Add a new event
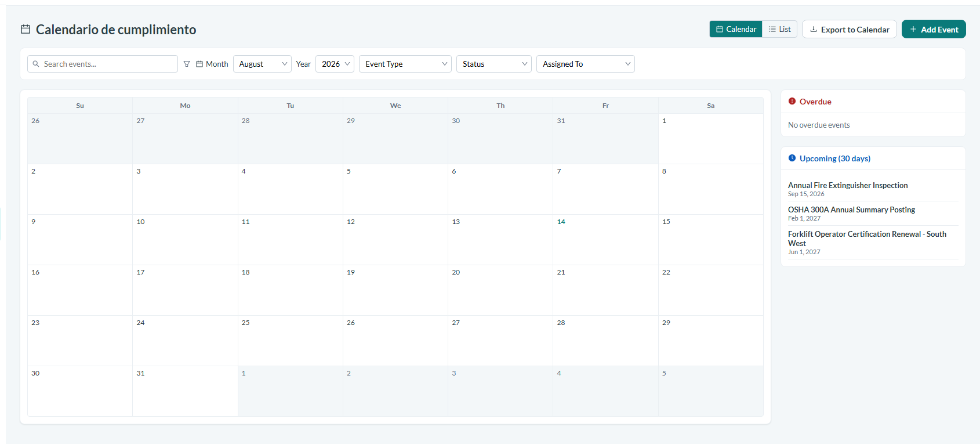Screen dimensions: 980x444 click(934, 29)
